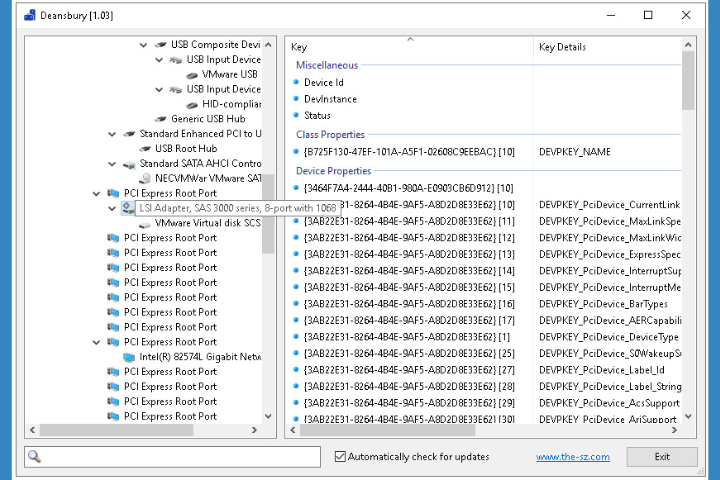This screenshot has width=720, height=480.
Task: Click properties list horizontal scrollbar left arrow
Action: [293, 430]
